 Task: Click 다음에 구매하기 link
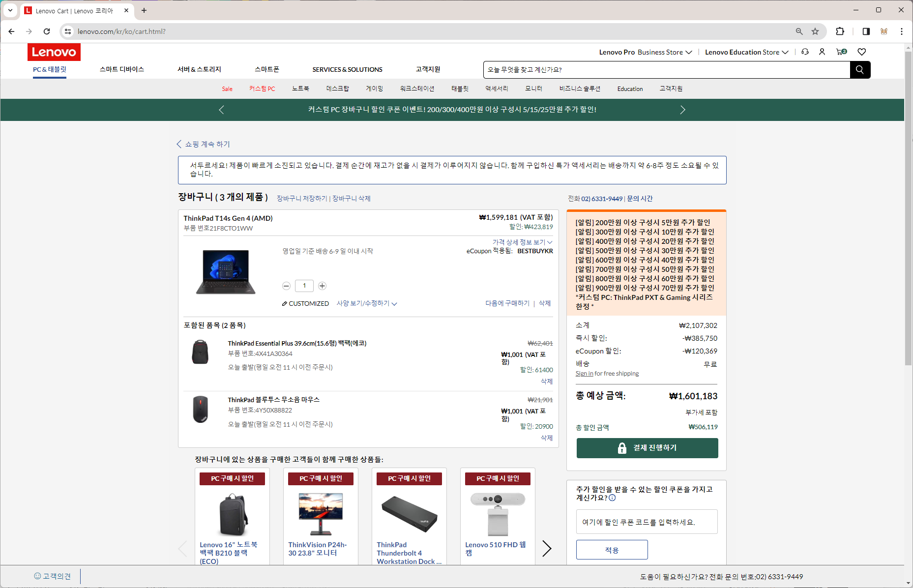coord(507,303)
